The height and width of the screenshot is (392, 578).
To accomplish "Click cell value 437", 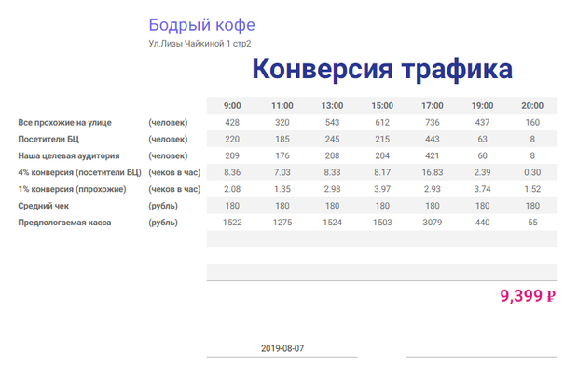I will [x=482, y=123].
